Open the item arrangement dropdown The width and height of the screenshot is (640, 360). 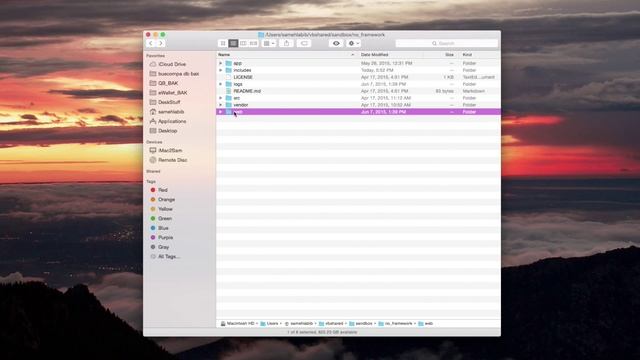click(269, 43)
